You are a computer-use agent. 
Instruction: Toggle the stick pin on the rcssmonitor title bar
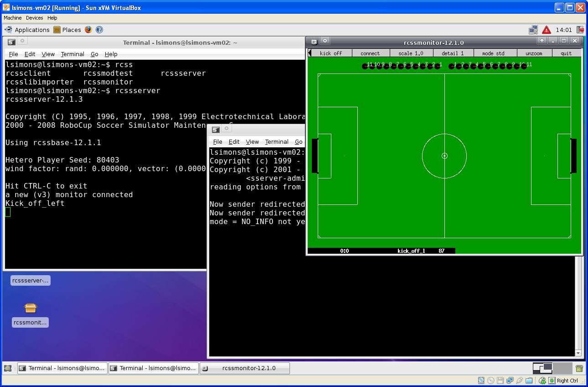(325, 41)
